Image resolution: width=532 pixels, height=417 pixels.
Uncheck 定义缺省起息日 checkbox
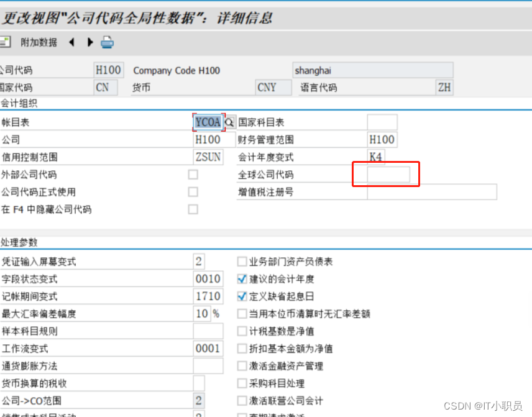point(242,296)
